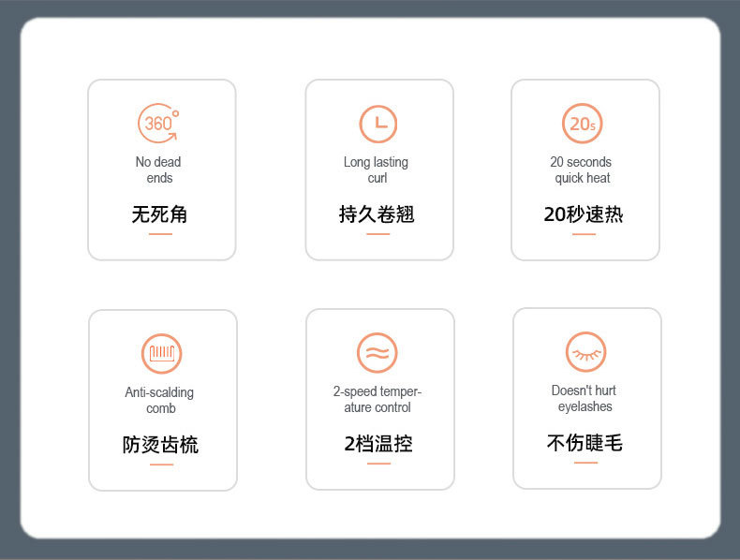The image size is (740, 560).
Task: Select the 持久卷翘 heading
Action: coord(377,214)
